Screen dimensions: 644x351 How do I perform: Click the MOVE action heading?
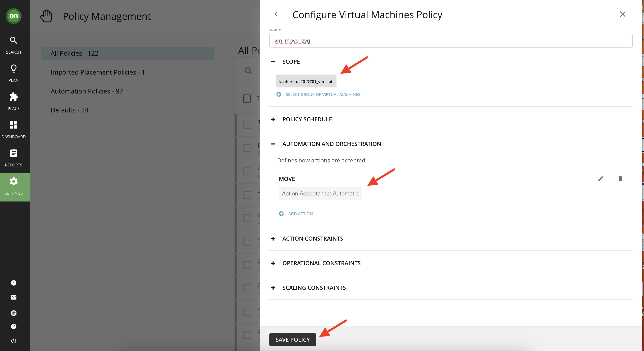(x=287, y=179)
